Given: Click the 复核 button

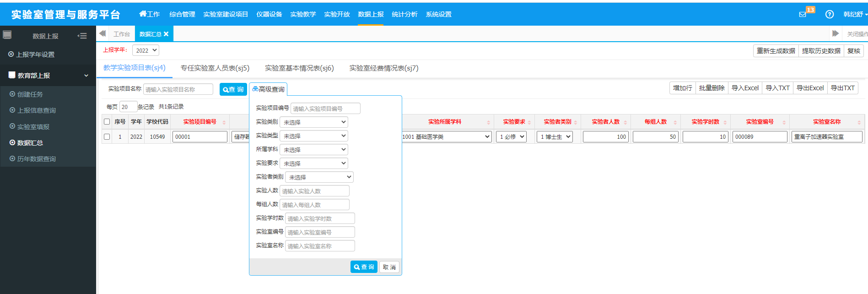Looking at the screenshot, I should coord(853,51).
